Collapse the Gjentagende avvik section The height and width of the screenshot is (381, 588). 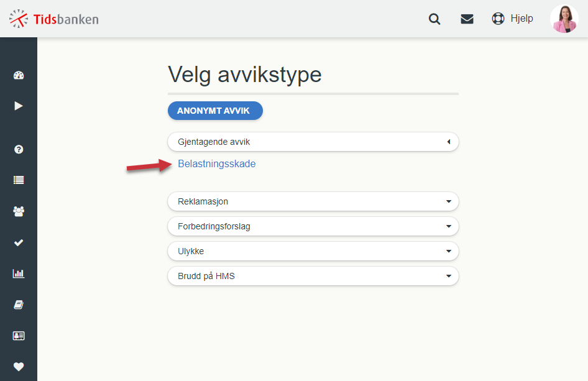313,142
